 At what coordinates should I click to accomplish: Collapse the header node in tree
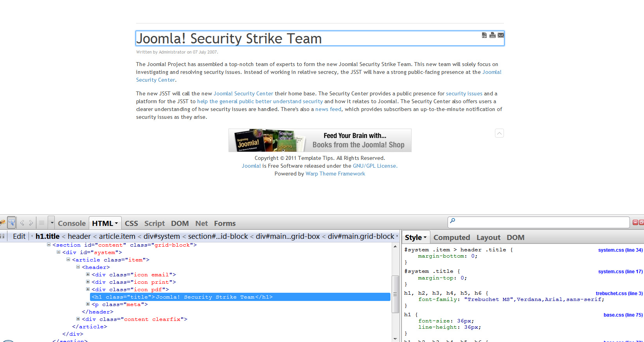78,267
